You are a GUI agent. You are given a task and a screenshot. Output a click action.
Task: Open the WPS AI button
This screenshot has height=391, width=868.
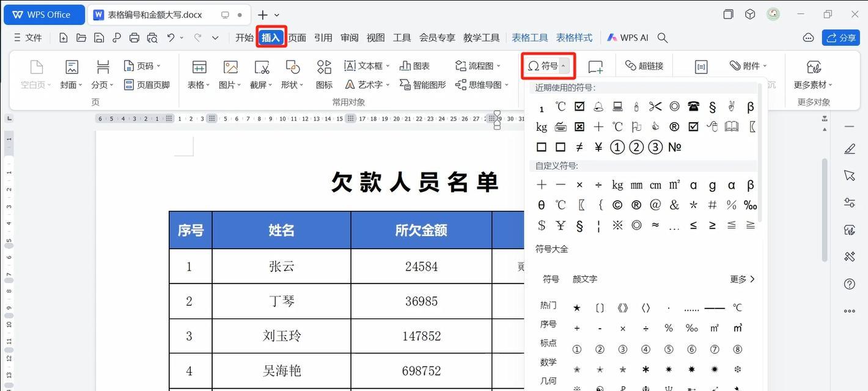coord(627,38)
